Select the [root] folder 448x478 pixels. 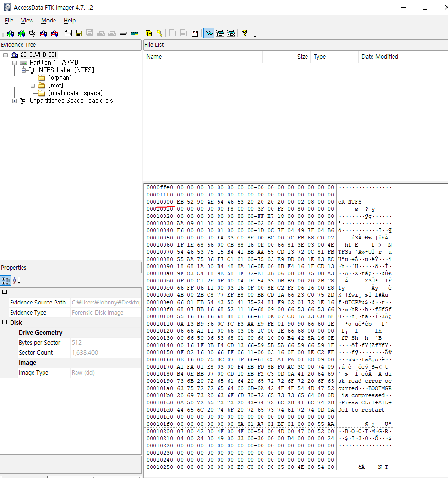55,86
